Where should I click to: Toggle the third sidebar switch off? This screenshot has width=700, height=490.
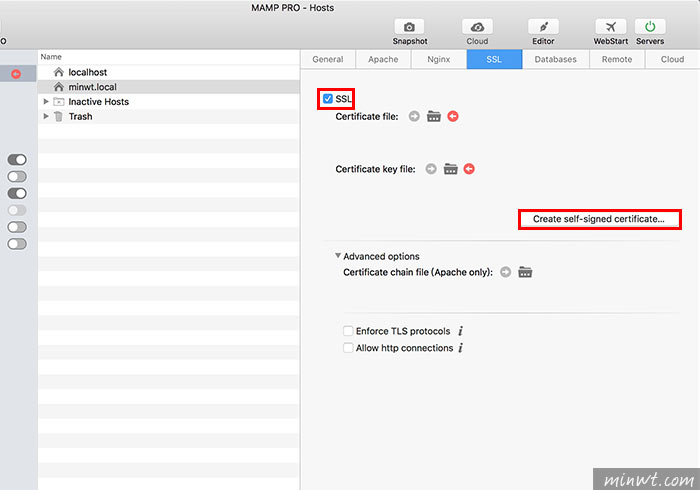[17, 193]
